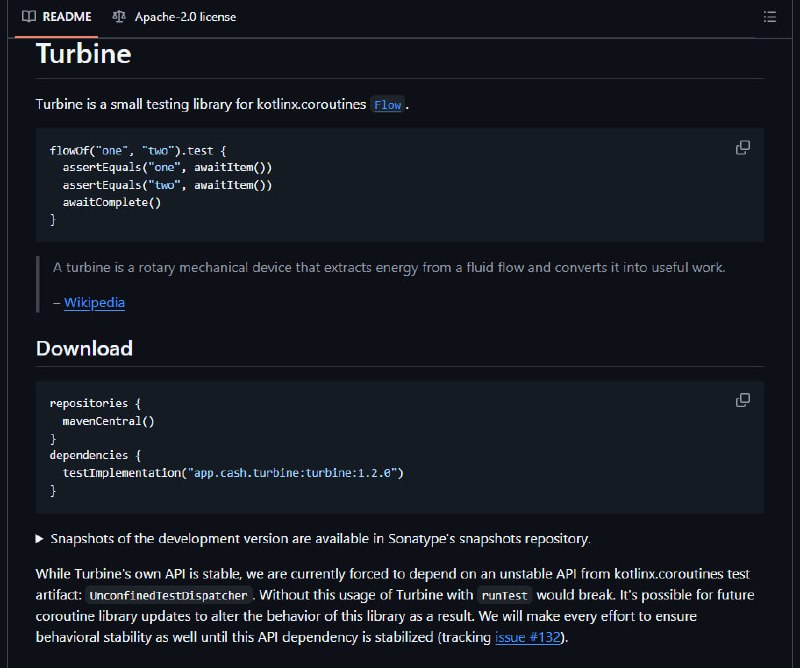Click the testImplementation dependency line
The height and width of the screenshot is (668, 800).
click(233, 473)
